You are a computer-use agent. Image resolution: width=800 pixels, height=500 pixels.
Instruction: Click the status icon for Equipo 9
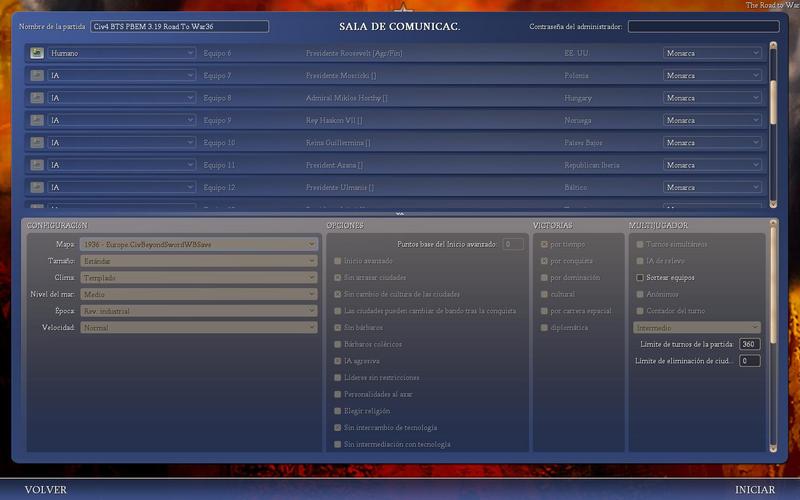point(37,120)
